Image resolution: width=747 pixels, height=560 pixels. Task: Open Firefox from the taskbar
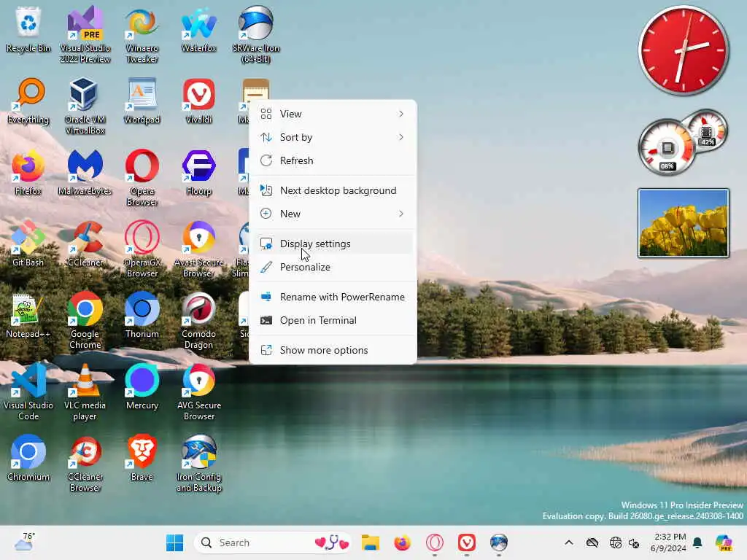point(403,542)
